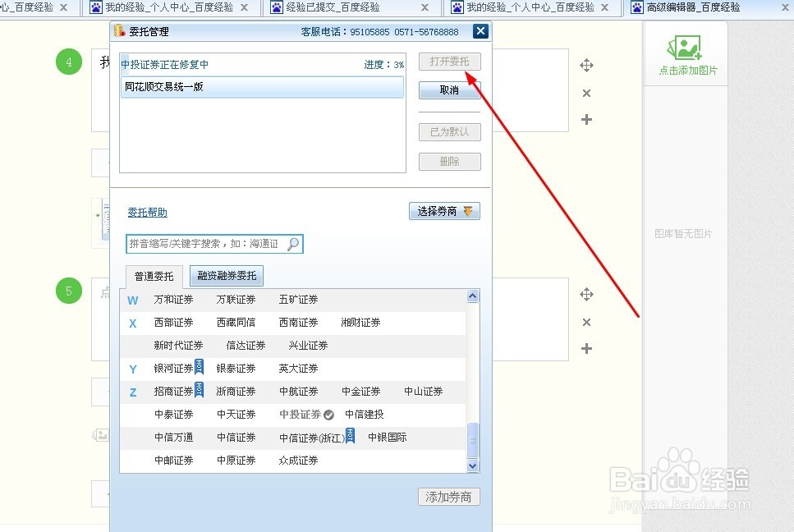Click move icon for step 5

[x=586, y=294]
